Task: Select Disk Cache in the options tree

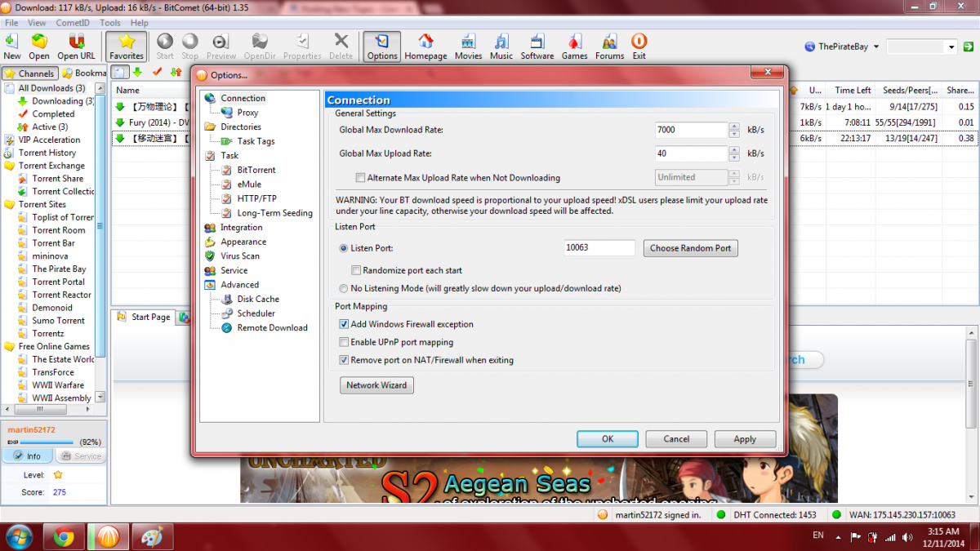Action: coord(258,299)
